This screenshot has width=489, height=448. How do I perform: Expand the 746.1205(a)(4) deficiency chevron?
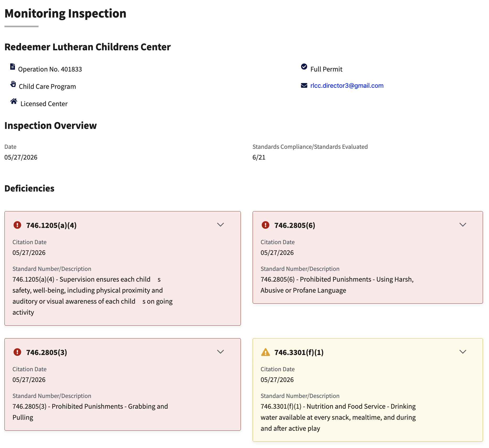[221, 225]
